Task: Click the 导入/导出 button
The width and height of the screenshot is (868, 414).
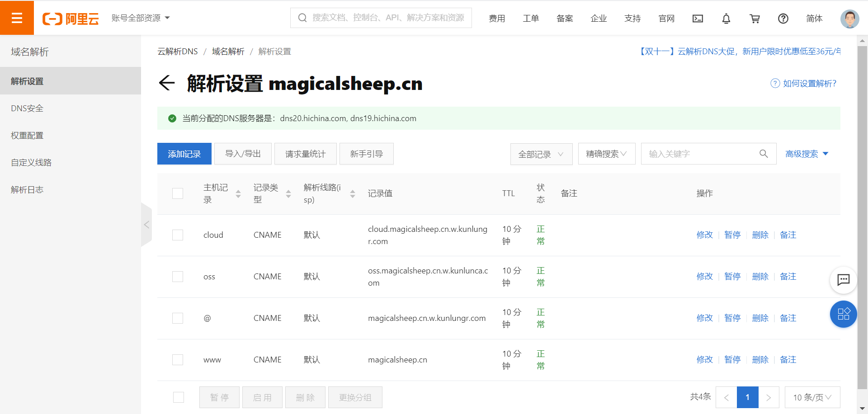Action: 243,154
